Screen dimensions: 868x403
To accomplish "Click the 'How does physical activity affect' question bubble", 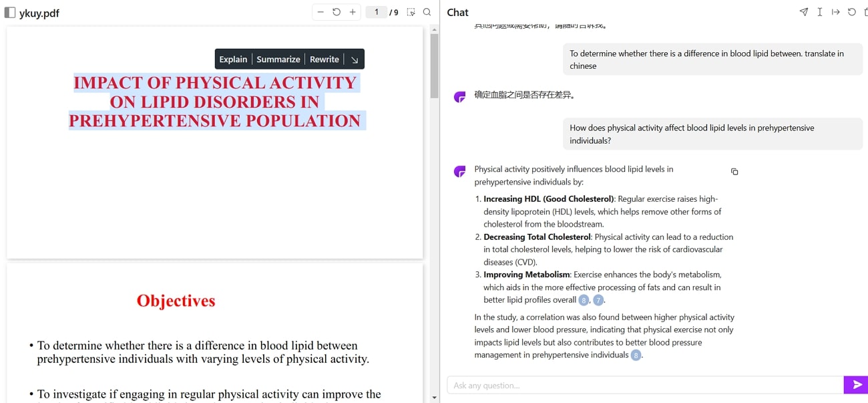I will [712, 134].
